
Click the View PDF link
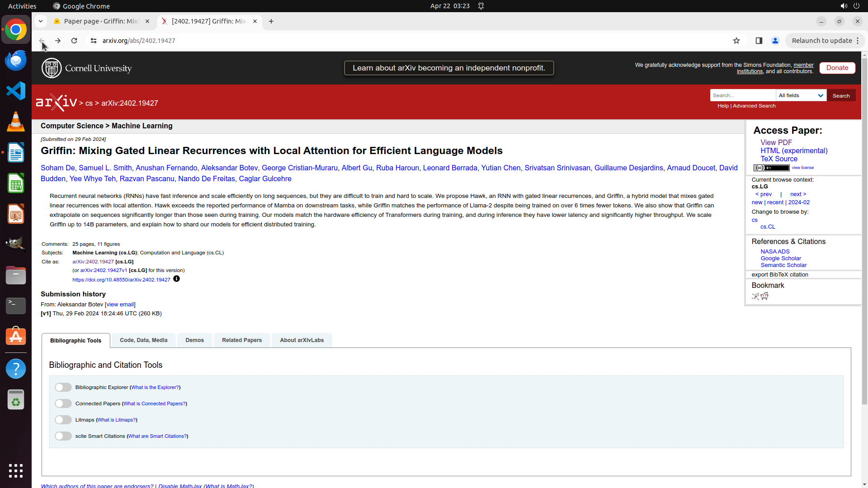tap(776, 142)
